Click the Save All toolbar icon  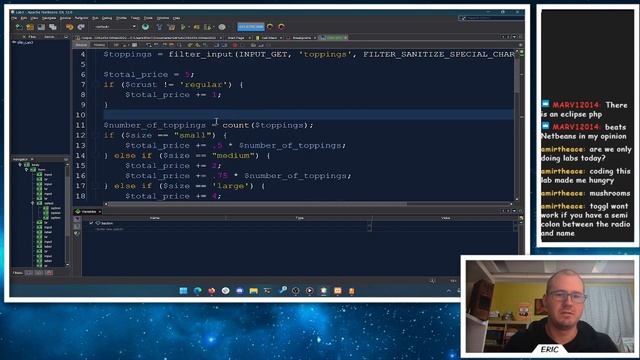pos(53,27)
